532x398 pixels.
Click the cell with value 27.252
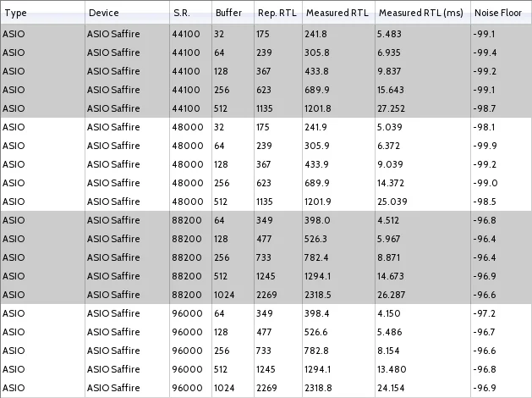396,108
